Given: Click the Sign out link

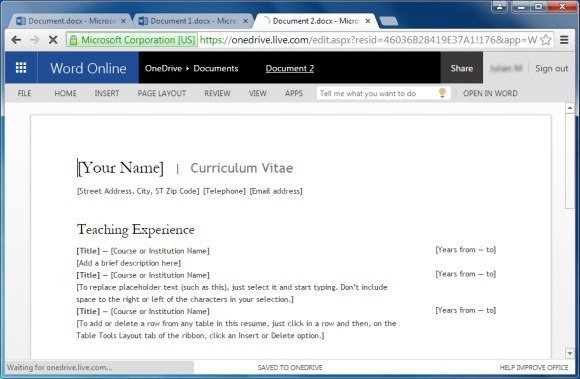Looking at the screenshot, I should tap(552, 68).
